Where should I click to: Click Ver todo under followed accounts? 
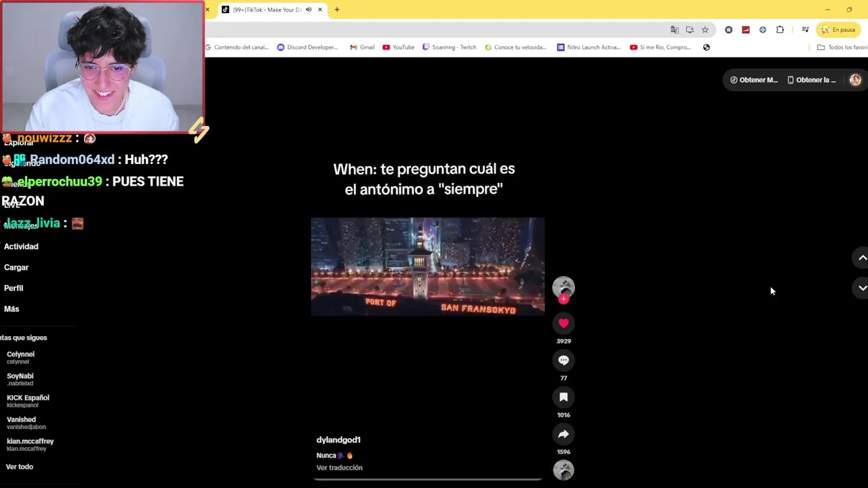(19, 467)
